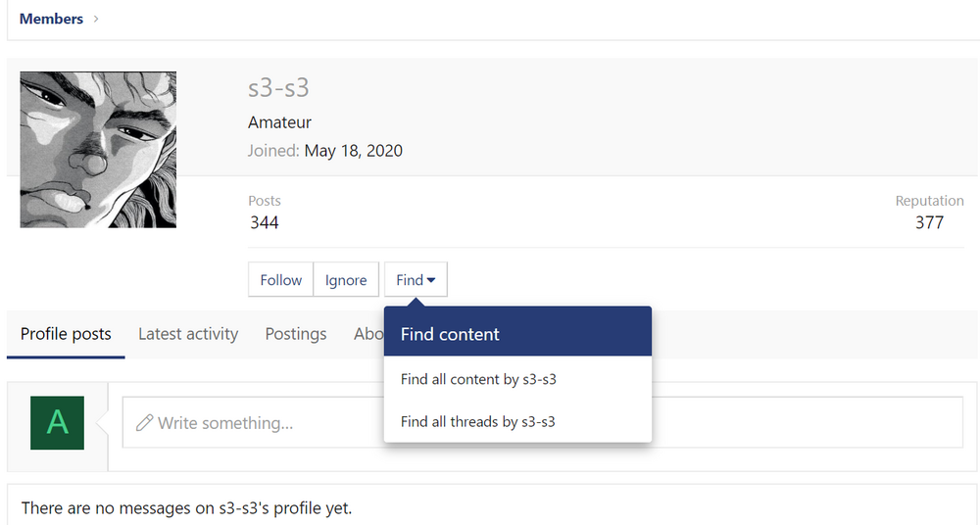This screenshot has height=525, width=980.
Task: Select the Postings tab
Action: (x=296, y=334)
